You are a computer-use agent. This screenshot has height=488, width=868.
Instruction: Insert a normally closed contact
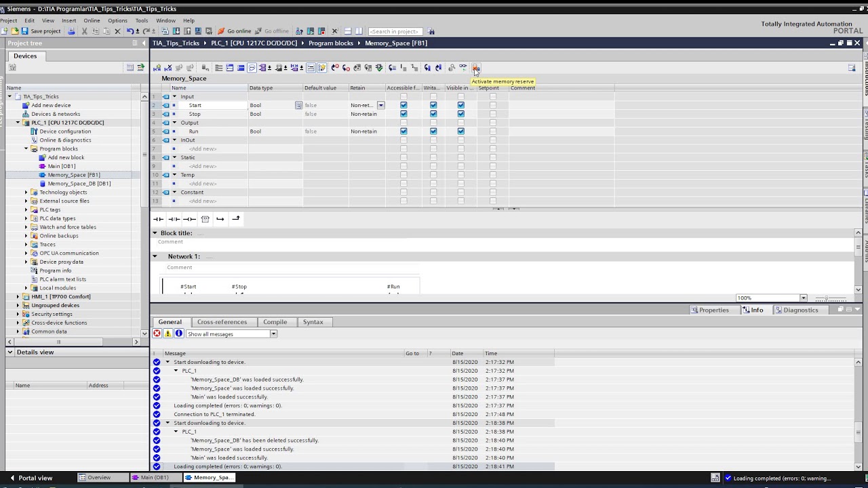tap(174, 219)
